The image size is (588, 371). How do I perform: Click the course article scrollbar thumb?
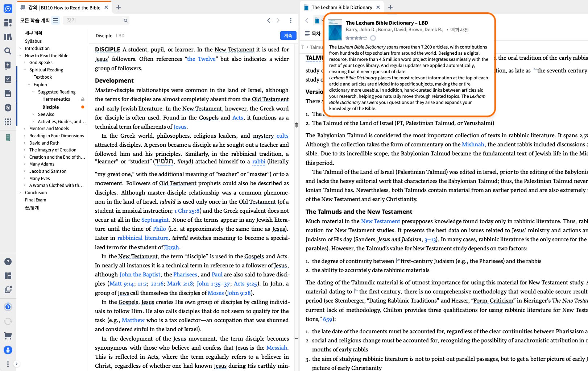296,125
